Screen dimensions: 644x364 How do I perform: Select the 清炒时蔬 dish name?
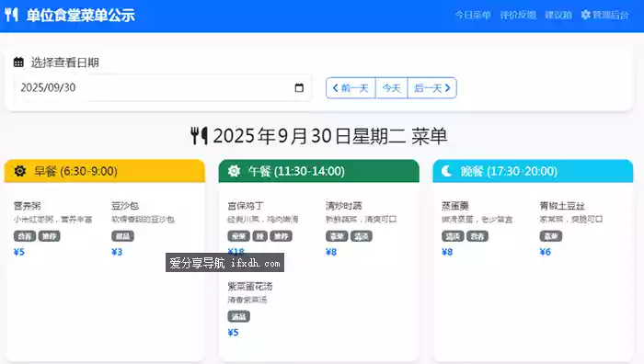(344, 206)
